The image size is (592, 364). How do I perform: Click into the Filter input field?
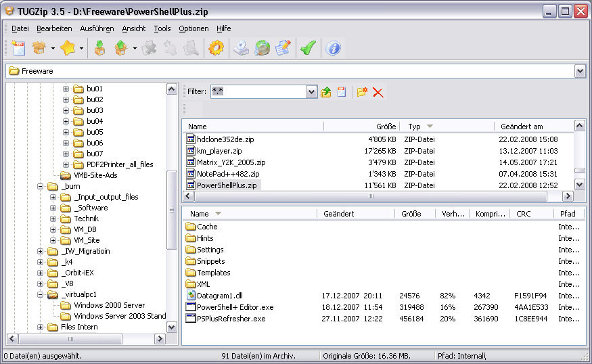pos(258,91)
